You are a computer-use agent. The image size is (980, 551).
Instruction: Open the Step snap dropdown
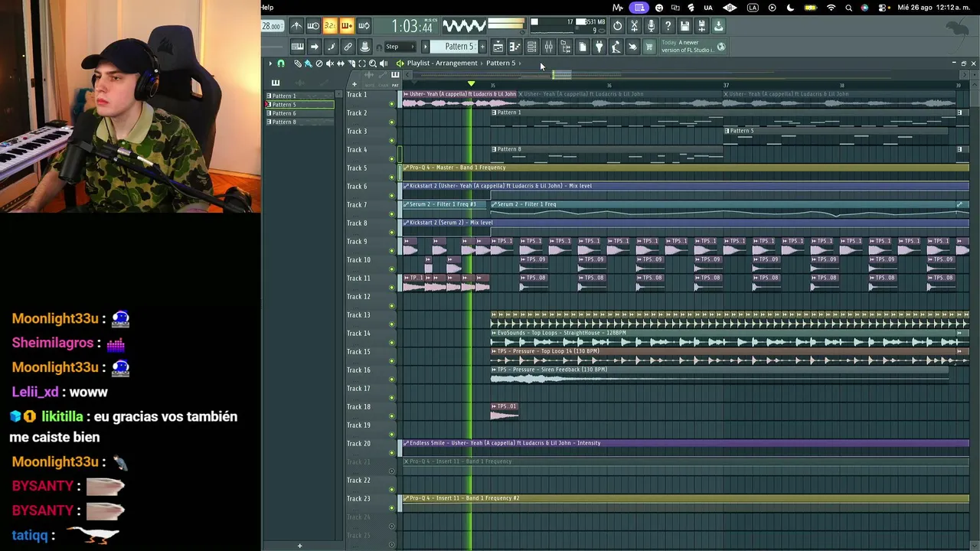point(399,47)
